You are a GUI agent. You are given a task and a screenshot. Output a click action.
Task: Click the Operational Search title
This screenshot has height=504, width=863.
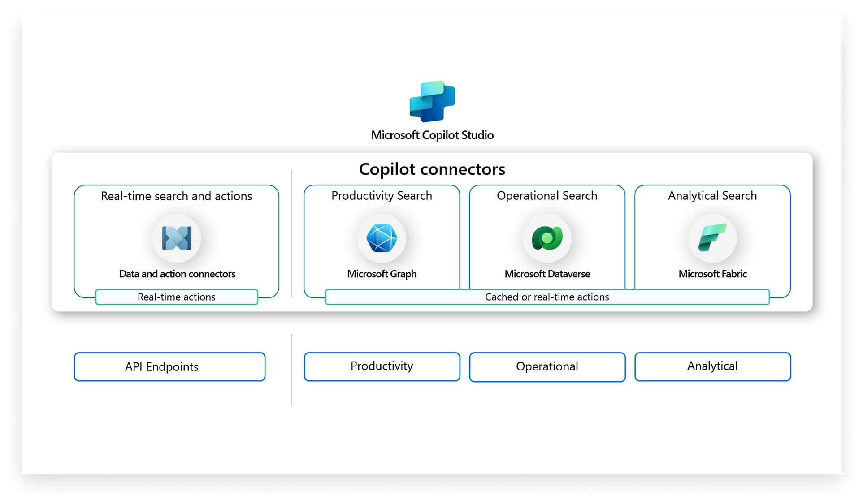pos(547,196)
